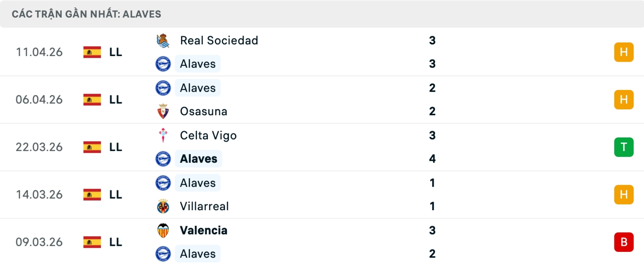
Task: Click orange H badge for 14.03.26 match
Action: click(x=624, y=194)
